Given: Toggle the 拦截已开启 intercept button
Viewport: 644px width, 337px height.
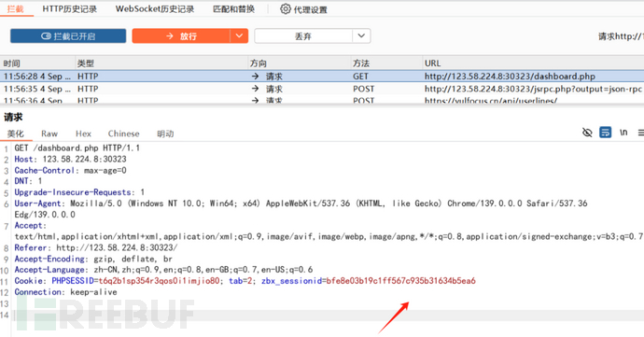Looking at the screenshot, I should pos(68,35).
